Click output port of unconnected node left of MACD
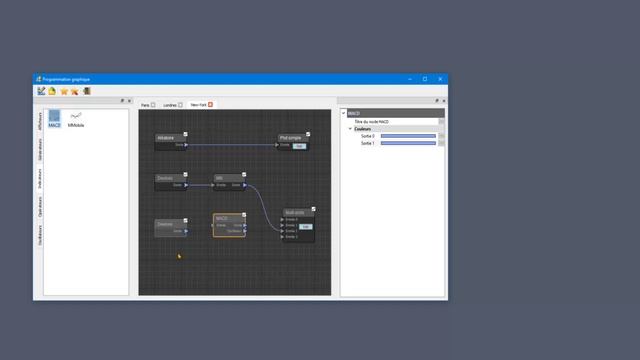Image resolution: width=640 pixels, height=360 pixels. (x=186, y=231)
